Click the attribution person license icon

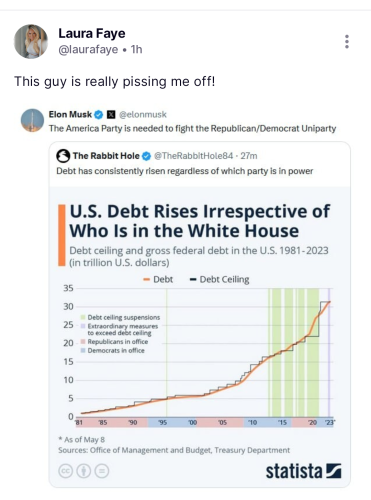pyautogui.click(x=84, y=471)
